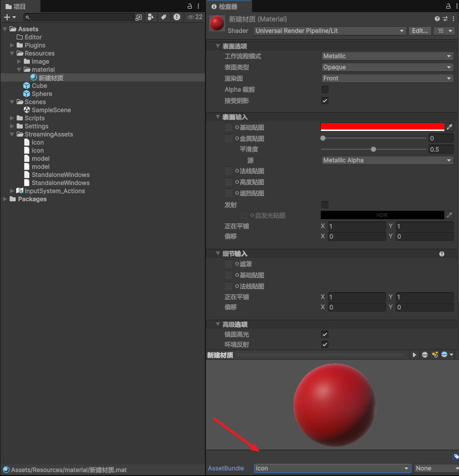Open the 工作流程模式 Metallic dropdown
459x476 pixels.
pyautogui.click(x=387, y=56)
